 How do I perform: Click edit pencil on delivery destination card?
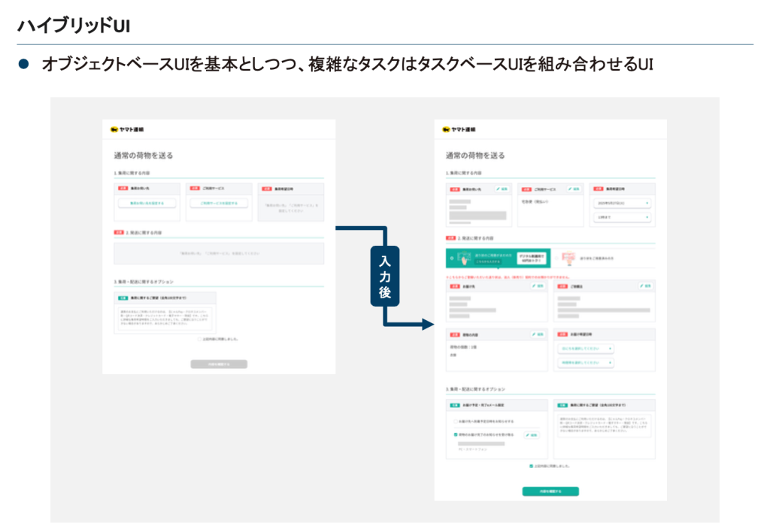coord(537,286)
